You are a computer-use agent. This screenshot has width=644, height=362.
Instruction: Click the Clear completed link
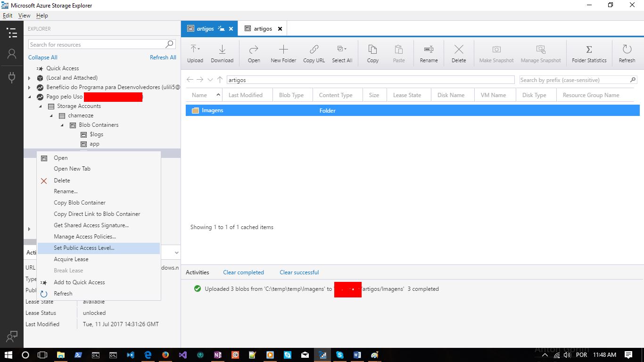244,272
